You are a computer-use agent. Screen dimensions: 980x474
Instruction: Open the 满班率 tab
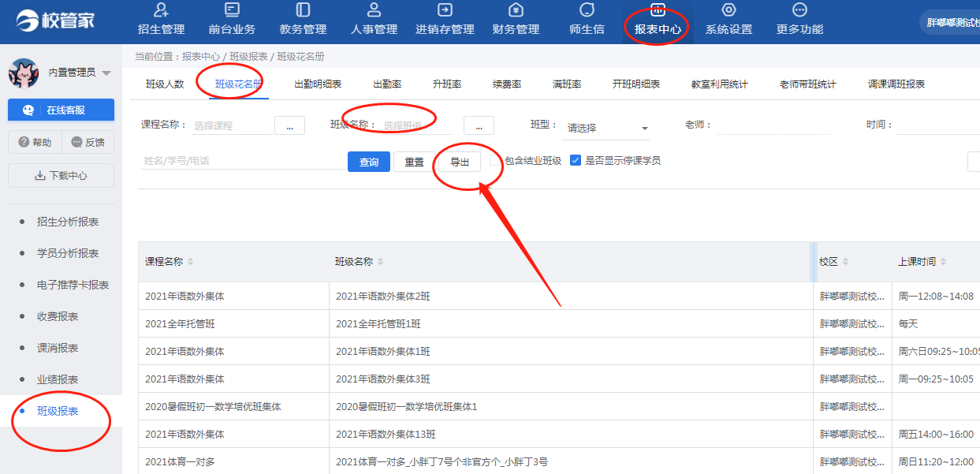pos(567,84)
